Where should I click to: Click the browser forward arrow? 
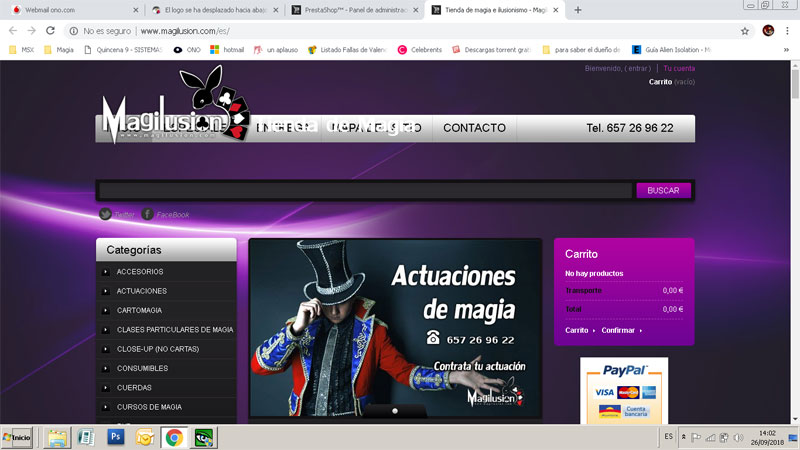pos(32,31)
